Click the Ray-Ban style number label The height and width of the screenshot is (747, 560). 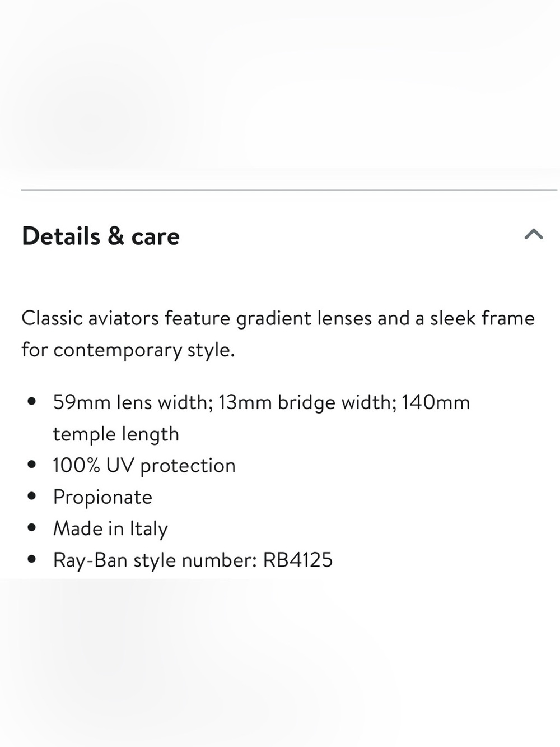pos(155,560)
